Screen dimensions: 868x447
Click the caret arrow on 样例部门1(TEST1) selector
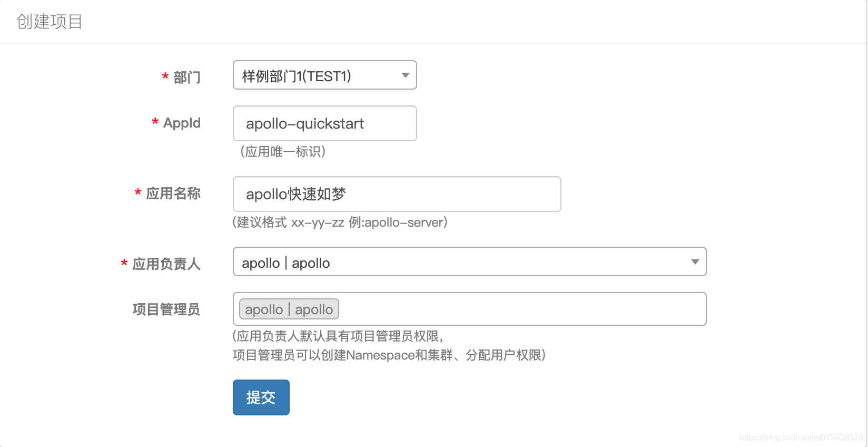click(x=405, y=75)
